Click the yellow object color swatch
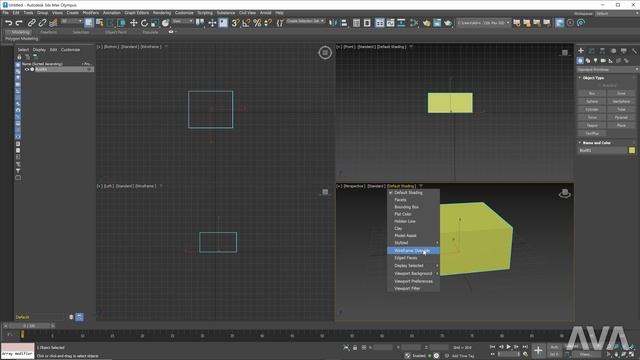Screen dimensions: 640x360 632,150
